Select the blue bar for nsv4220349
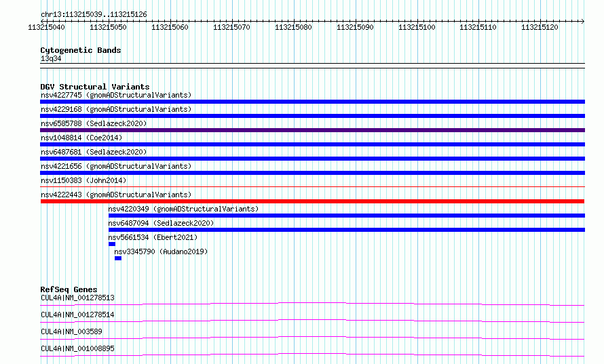Viewport: 604px width, 364px height. point(347,216)
